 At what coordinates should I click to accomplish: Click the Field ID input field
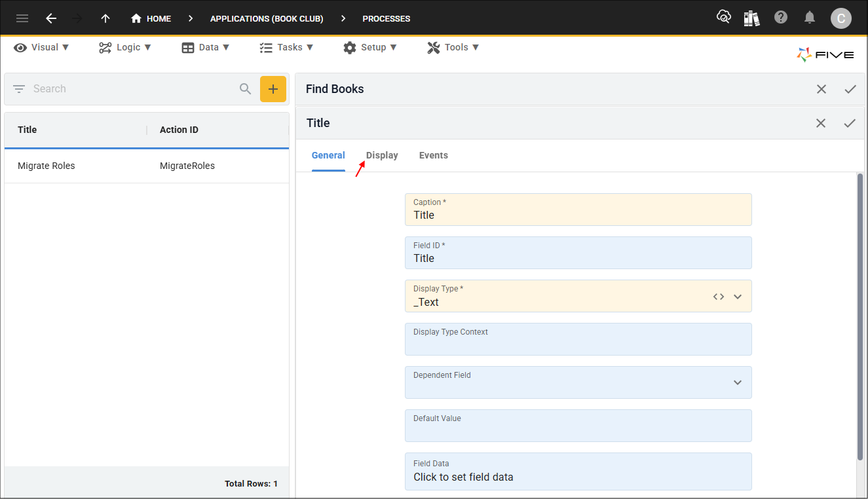(578, 253)
